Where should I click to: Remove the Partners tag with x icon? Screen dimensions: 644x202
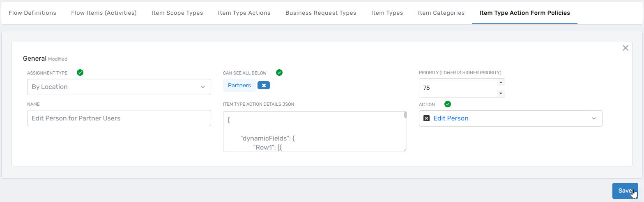pos(264,85)
